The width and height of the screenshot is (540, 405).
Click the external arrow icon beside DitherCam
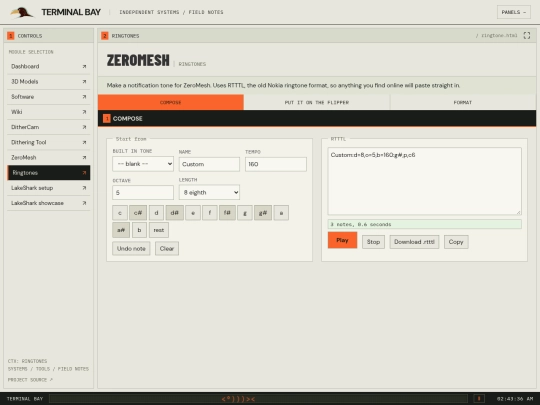[84, 127]
